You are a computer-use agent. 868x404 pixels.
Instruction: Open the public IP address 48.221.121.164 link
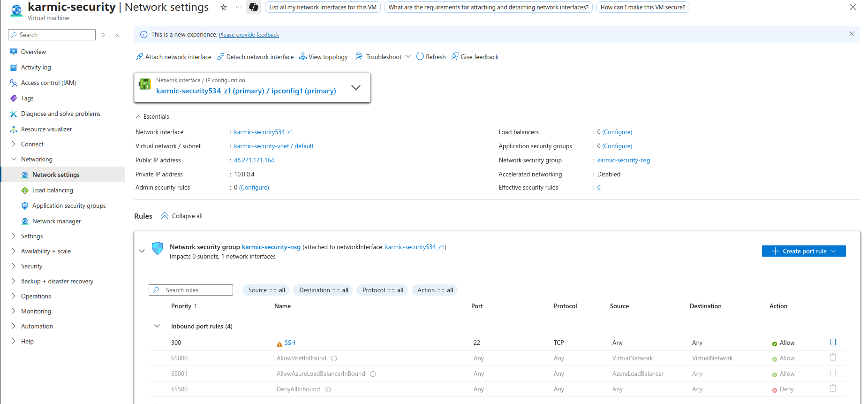point(254,160)
